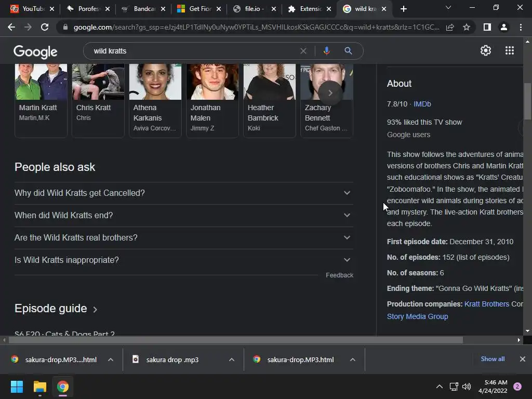The image size is (532, 399).
Task: Open Google quick settings gear
Action: pyautogui.click(x=486, y=50)
